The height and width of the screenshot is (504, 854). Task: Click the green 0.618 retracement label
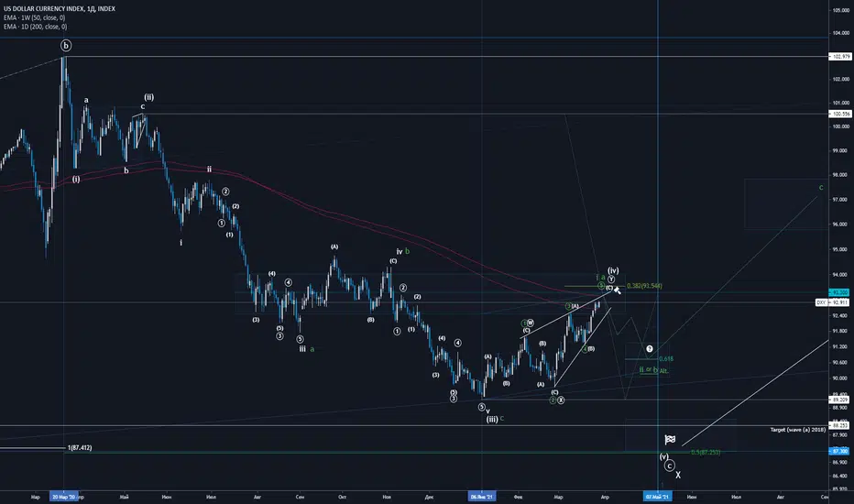[x=666, y=359]
